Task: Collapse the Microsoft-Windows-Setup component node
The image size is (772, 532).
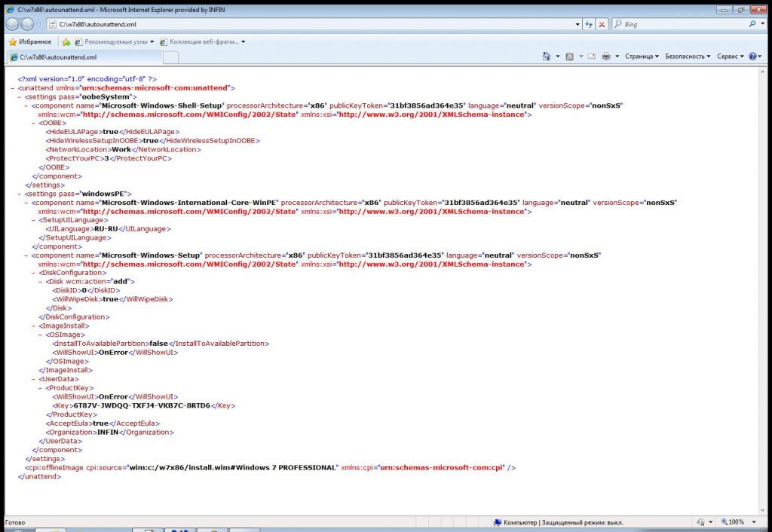Action: [x=26, y=255]
